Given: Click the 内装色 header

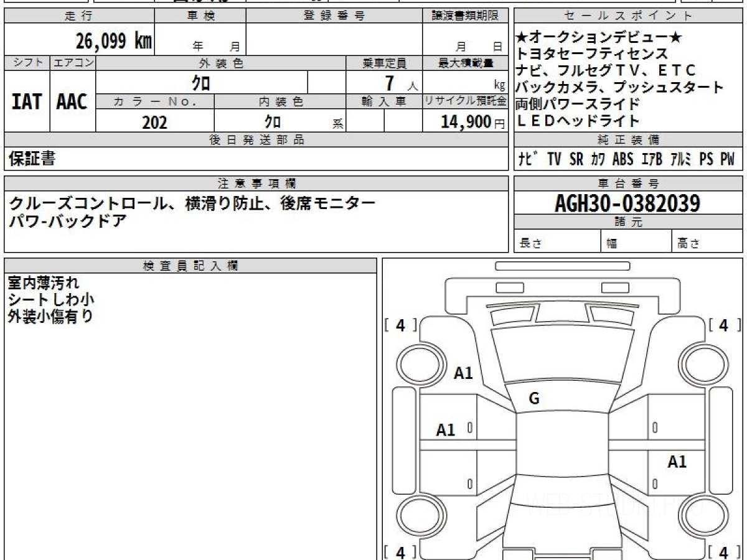Looking at the screenshot, I should [280, 101].
